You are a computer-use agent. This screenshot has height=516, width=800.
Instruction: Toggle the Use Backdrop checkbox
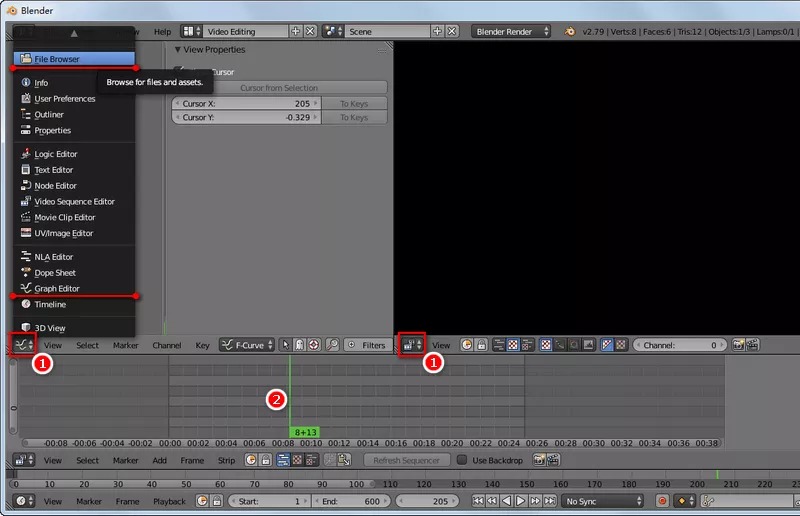(x=462, y=460)
